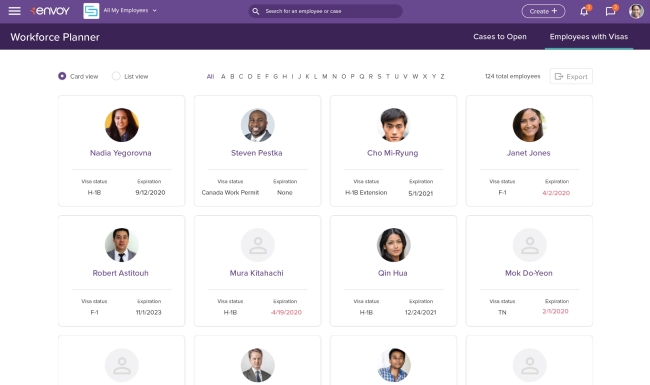Open the messages chat icon

(610, 11)
